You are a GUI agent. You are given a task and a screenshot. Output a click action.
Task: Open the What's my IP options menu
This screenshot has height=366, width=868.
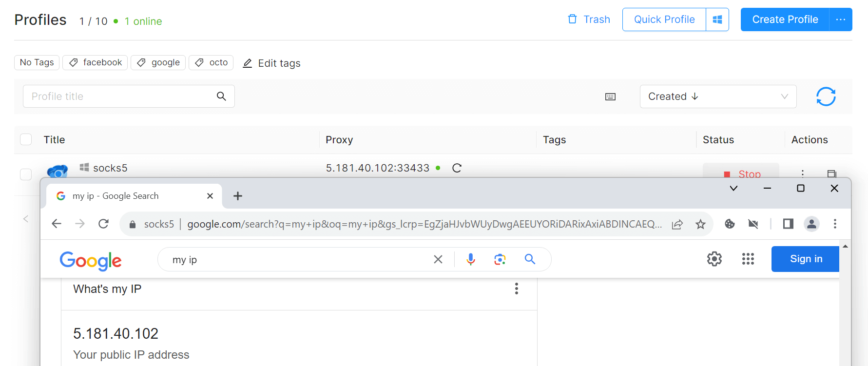pos(517,289)
